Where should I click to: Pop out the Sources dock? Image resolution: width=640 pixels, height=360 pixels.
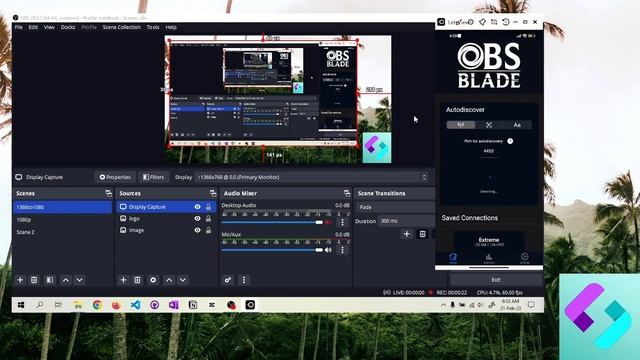pos(213,193)
